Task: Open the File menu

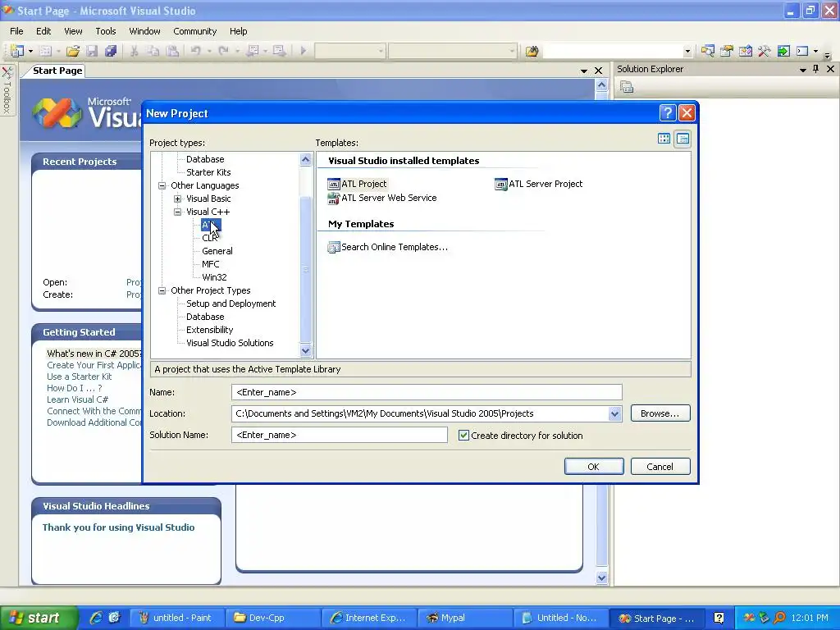Action: 16,31
